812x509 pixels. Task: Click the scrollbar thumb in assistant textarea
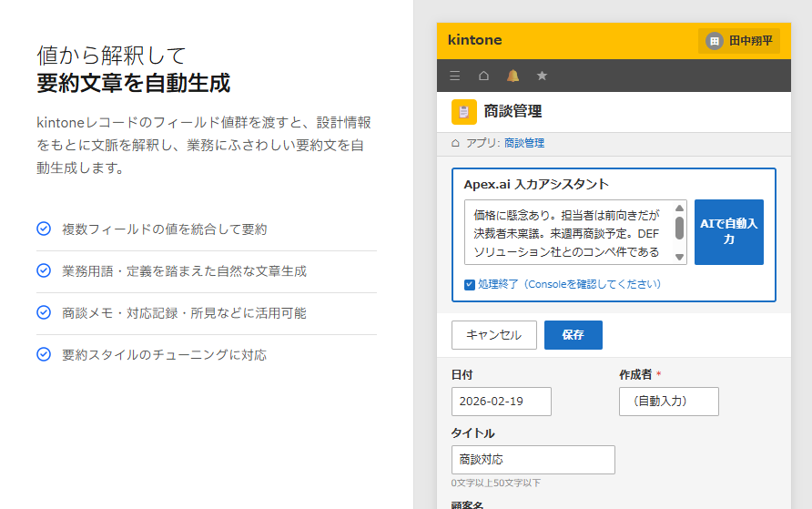point(679,228)
